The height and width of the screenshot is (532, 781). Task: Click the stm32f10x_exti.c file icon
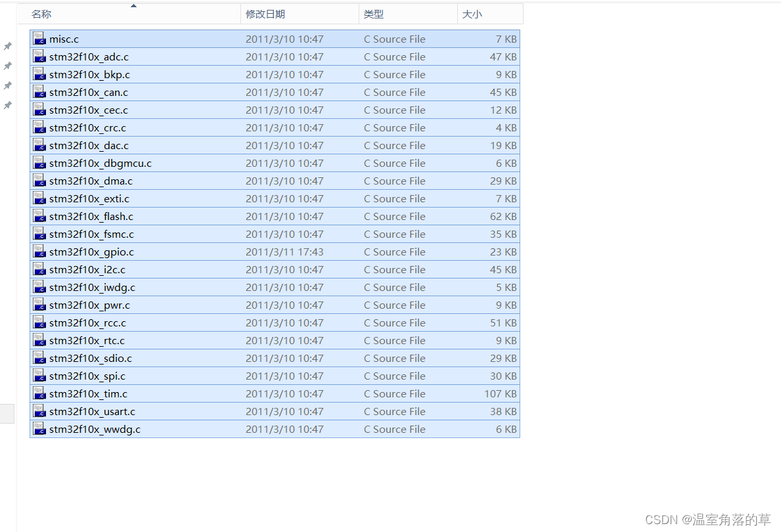click(39, 198)
